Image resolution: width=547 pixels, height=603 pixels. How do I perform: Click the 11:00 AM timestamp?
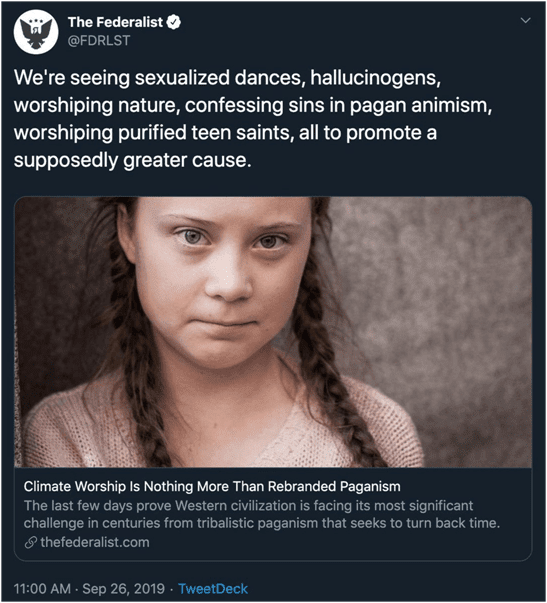(42, 589)
